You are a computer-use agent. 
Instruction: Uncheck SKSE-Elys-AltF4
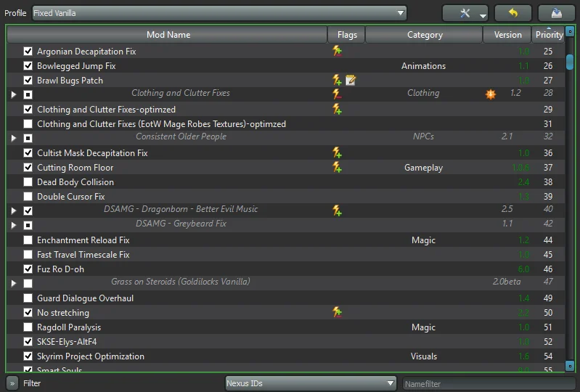28,341
